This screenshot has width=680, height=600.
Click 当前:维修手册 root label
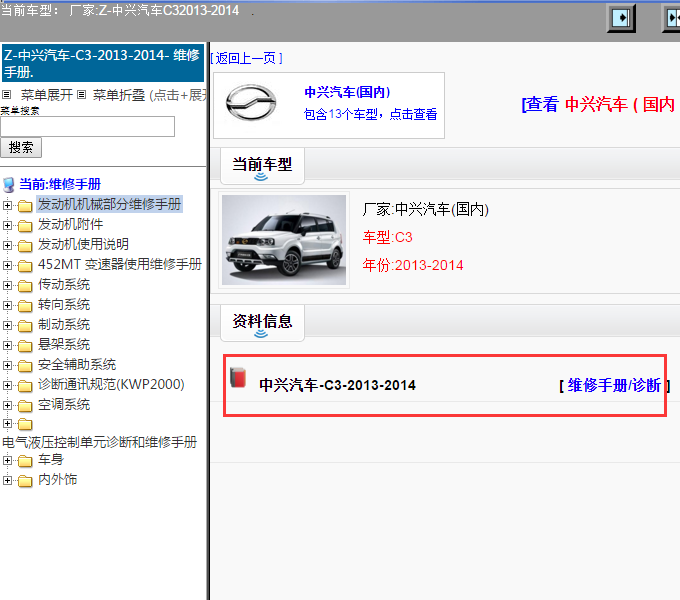(60, 184)
